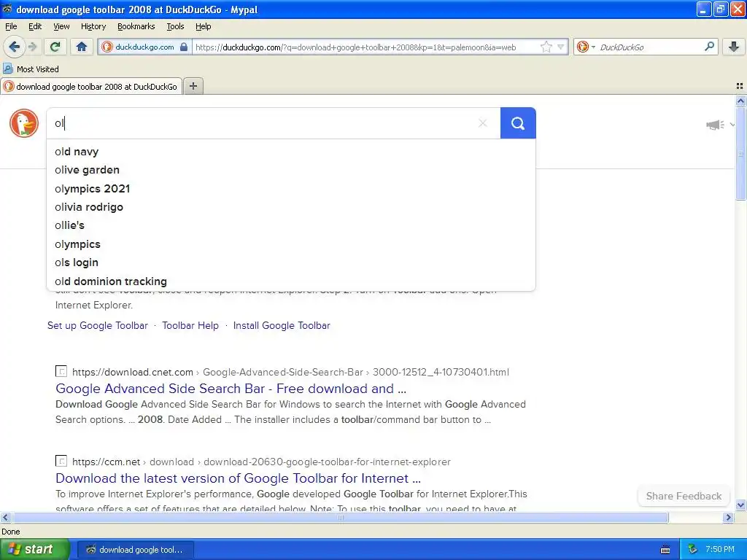Open the address bar history dropdown arrow
747x560 pixels.
(561, 47)
